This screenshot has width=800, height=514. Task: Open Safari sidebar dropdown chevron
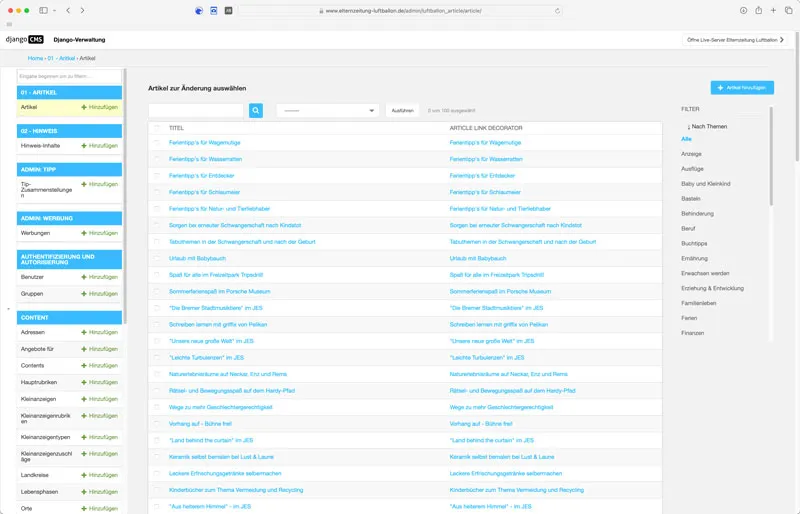[54, 10]
